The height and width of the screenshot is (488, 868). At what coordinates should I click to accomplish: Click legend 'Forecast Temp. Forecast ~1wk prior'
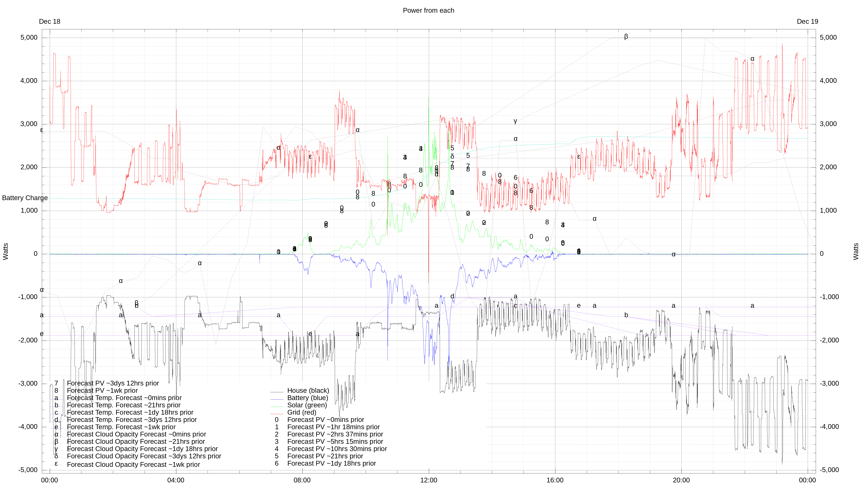click(x=121, y=427)
